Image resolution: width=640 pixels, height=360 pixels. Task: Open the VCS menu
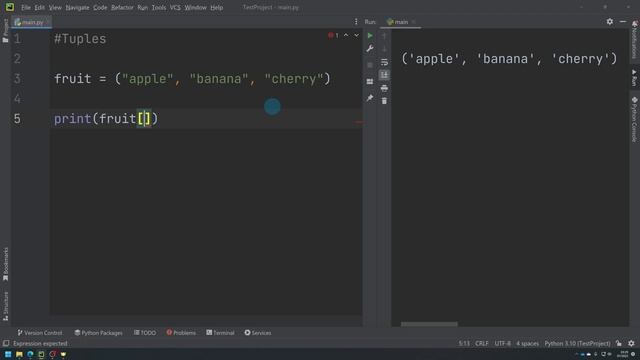[175, 7]
